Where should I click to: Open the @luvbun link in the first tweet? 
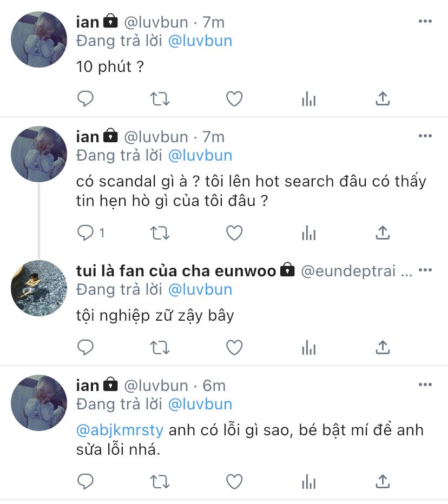pos(200,41)
